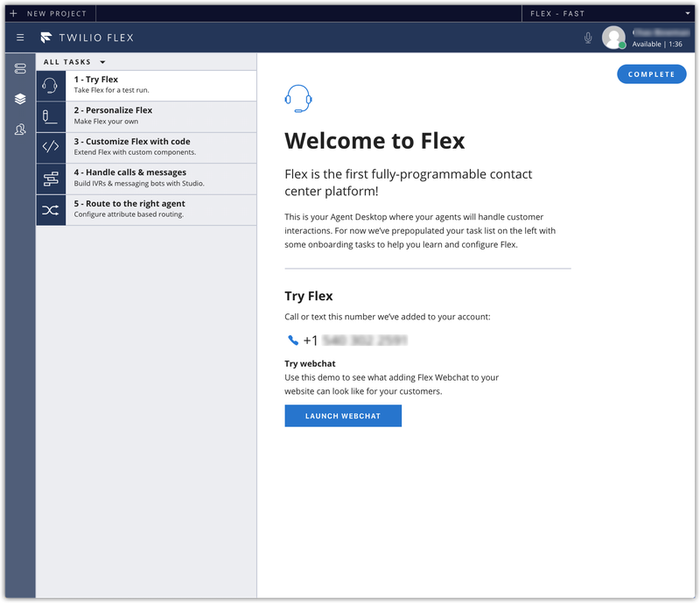Image resolution: width=700 pixels, height=603 pixels.
Task: Click 'Build IVRs & messaging bots with Studio.' text
Action: [x=139, y=183]
